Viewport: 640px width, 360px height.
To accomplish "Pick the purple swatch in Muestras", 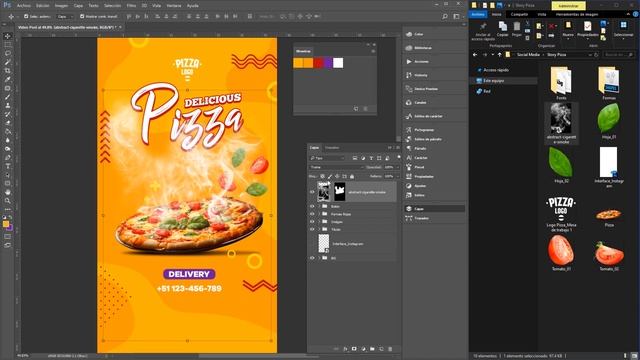I will tap(328, 63).
